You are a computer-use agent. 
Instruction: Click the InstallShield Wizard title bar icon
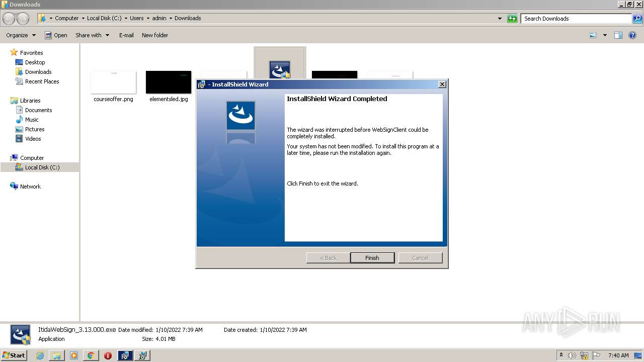point(202,84)
